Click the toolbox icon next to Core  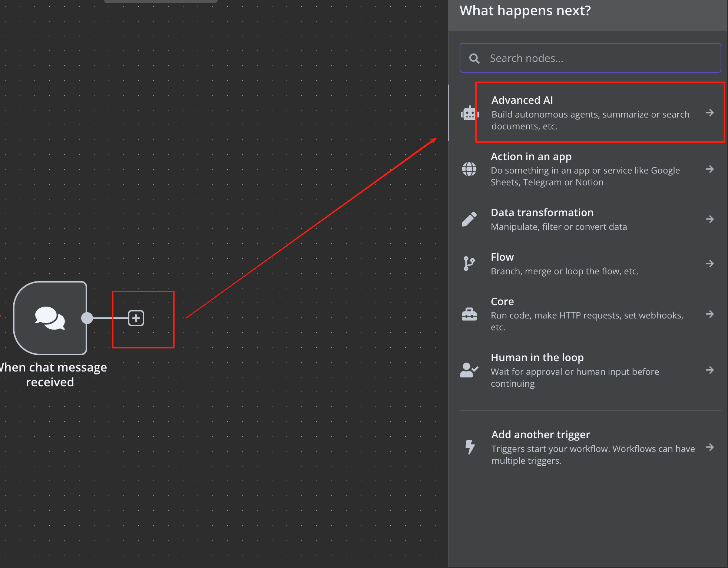click(x=469, y=314)
